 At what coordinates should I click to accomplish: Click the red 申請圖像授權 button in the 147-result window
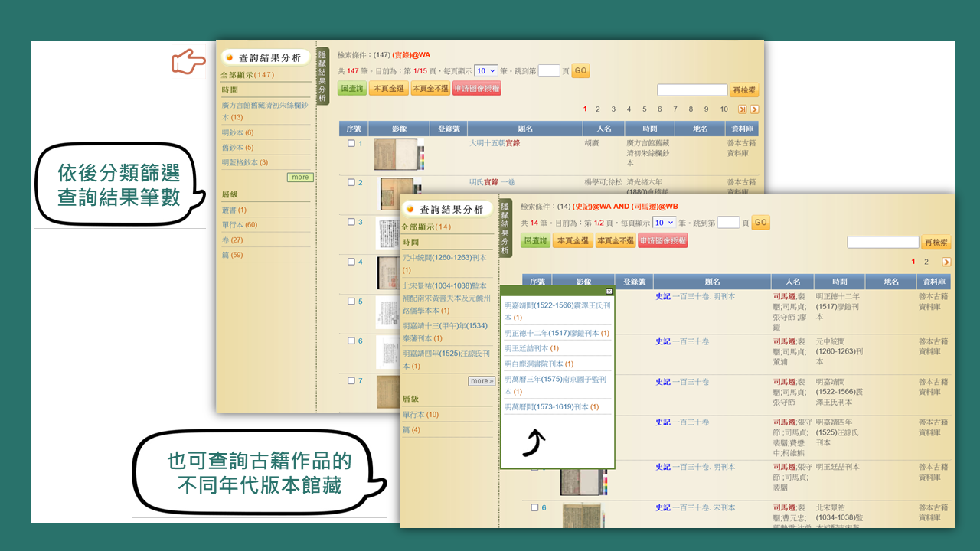(476, 89)
